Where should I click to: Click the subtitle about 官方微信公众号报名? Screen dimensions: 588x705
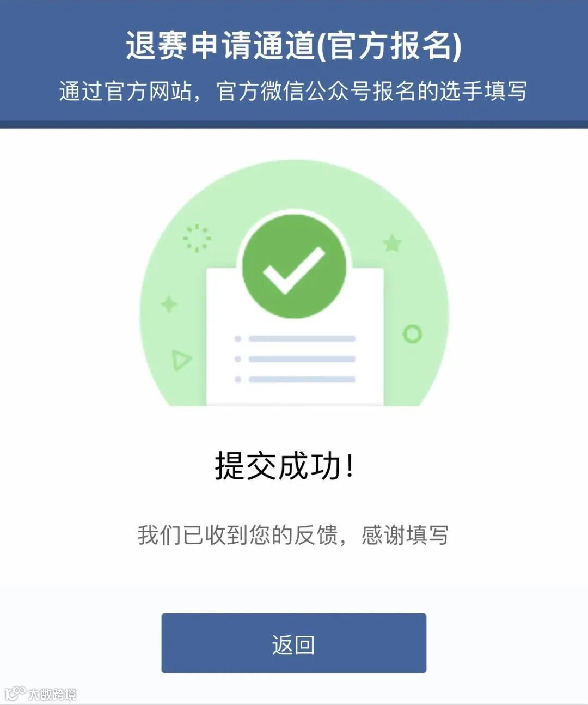(293, 91)
